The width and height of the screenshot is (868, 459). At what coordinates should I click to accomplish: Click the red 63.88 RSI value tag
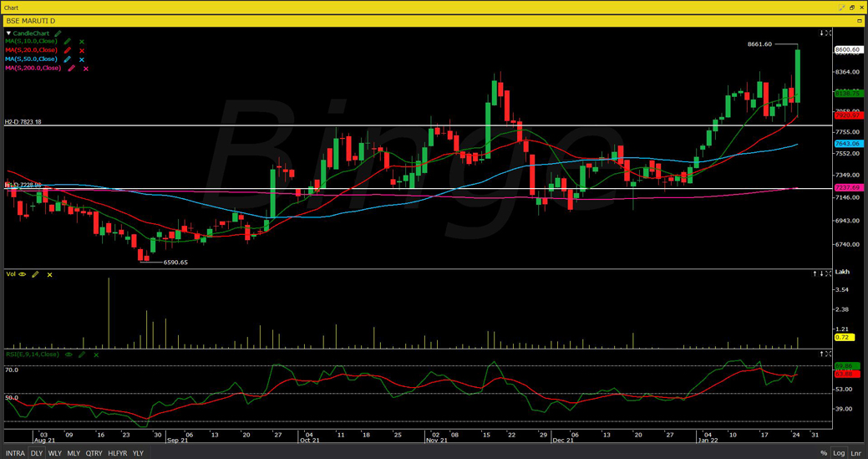tap(847, 375)
